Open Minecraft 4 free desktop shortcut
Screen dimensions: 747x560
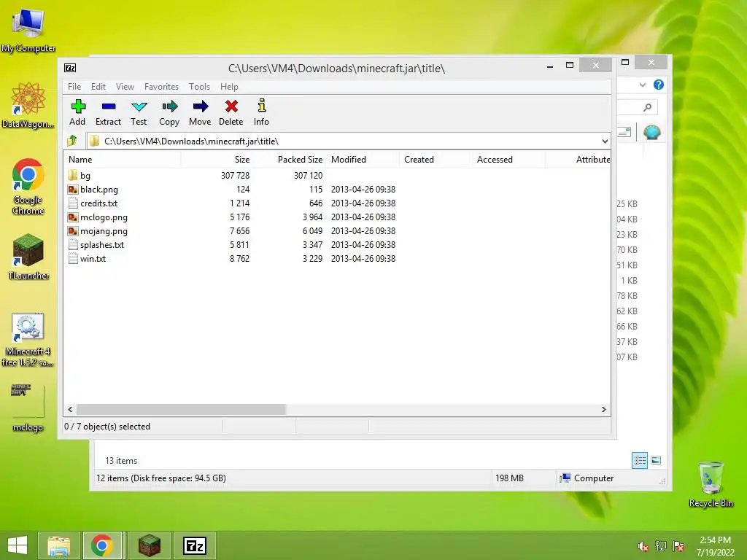pyautogui.click(x=28, y=340)
